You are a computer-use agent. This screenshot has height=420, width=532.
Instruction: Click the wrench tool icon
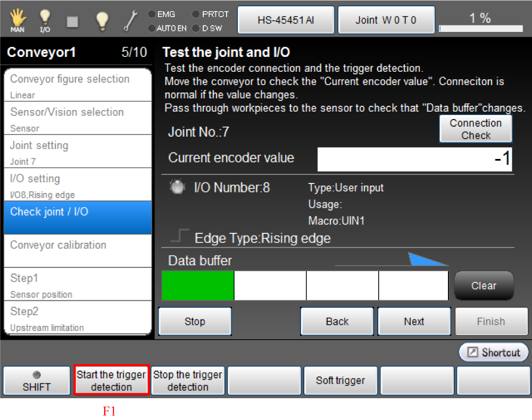tap(130, 20)
